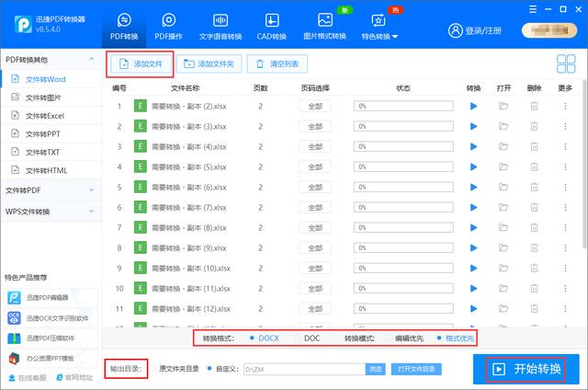Click the 添加文件夹 button
This screenshot has height=390, width=588.
point(209,64)
